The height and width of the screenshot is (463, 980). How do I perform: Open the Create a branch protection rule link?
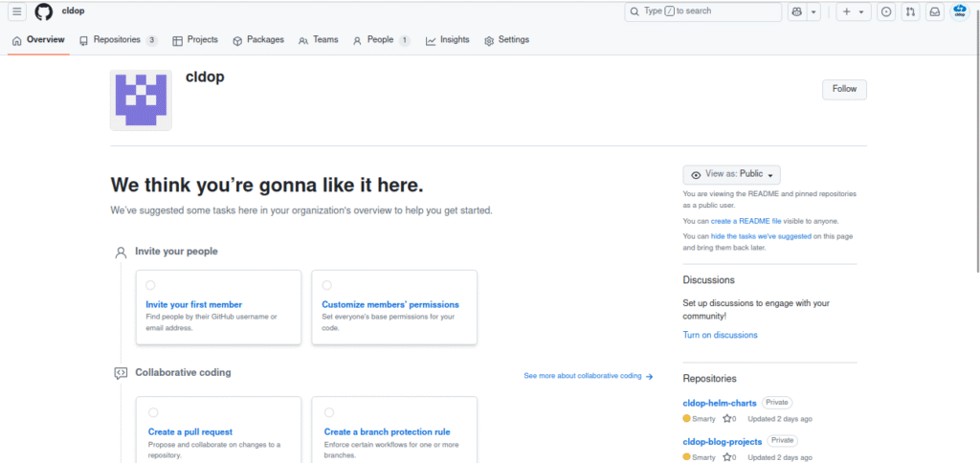(x=387, y=431)
